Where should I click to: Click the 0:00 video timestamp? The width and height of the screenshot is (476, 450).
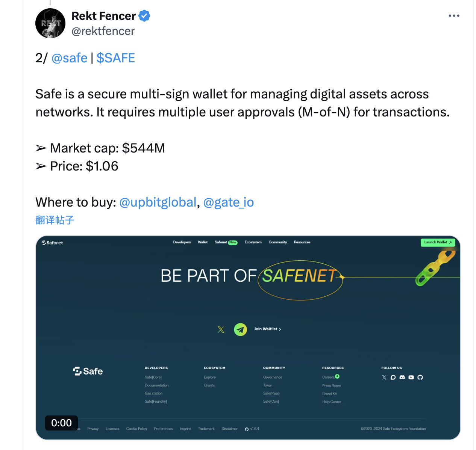[61, 423]
